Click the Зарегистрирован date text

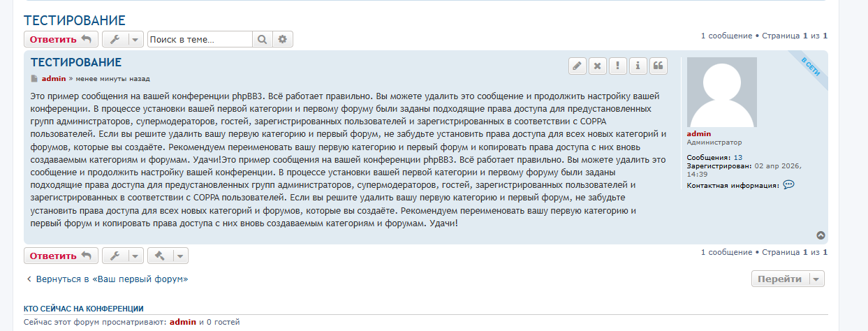coord(744,170)
